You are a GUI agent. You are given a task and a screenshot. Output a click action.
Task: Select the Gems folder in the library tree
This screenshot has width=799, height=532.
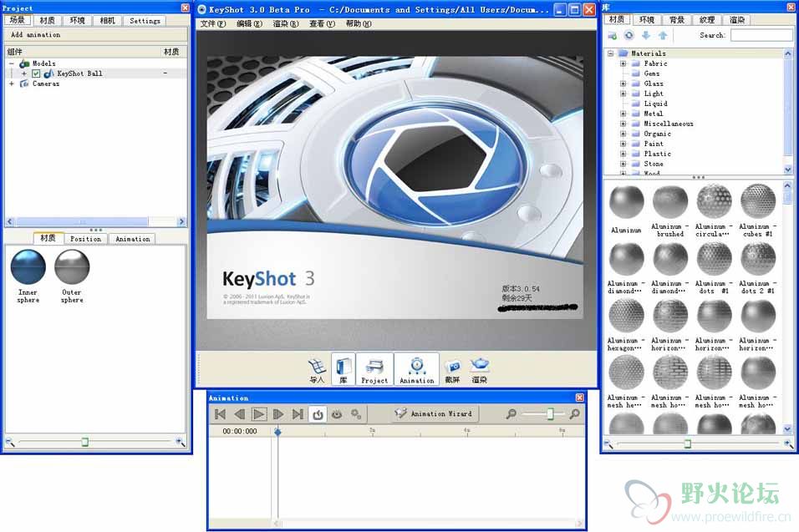pos(651,73)
